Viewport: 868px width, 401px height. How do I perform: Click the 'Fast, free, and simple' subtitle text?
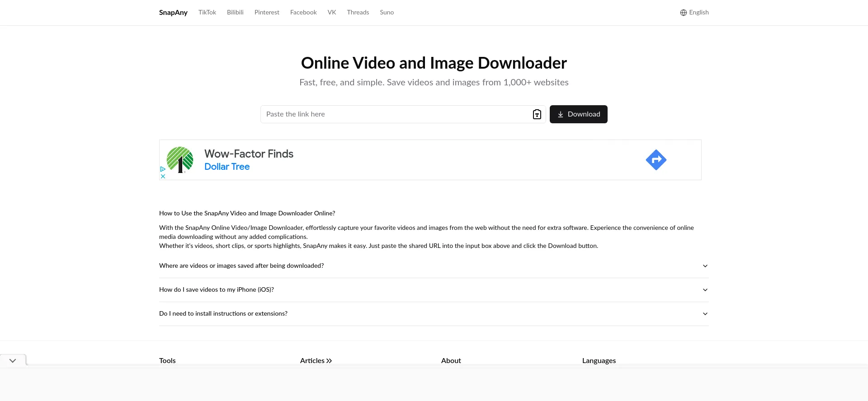tap(434, 83)
